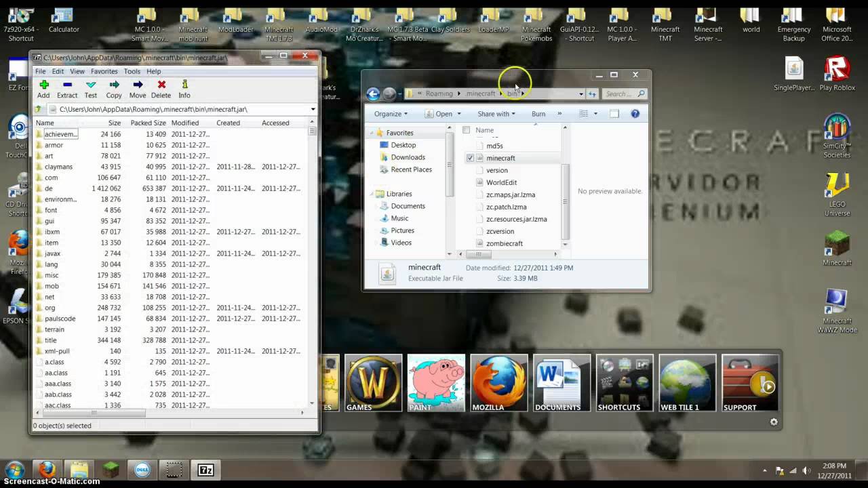Open the Open button's dropdown arrow in Explorer

[x=459, y=114]
